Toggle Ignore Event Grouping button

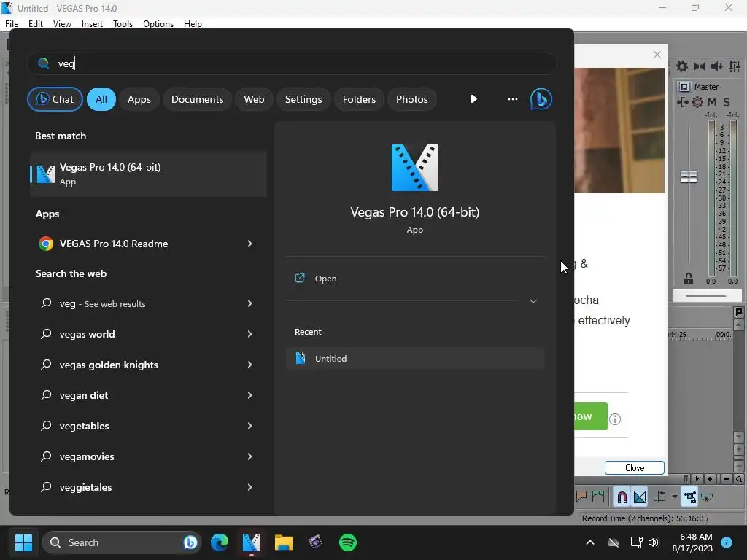pyautogui.click(x=707, y=497)
